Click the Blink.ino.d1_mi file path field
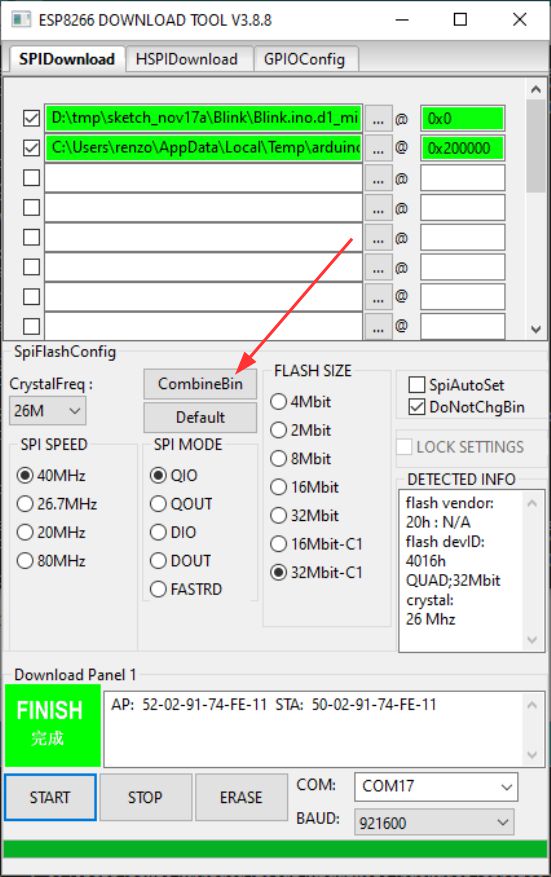This screenshot has height=877, width=551. [204, 118]
